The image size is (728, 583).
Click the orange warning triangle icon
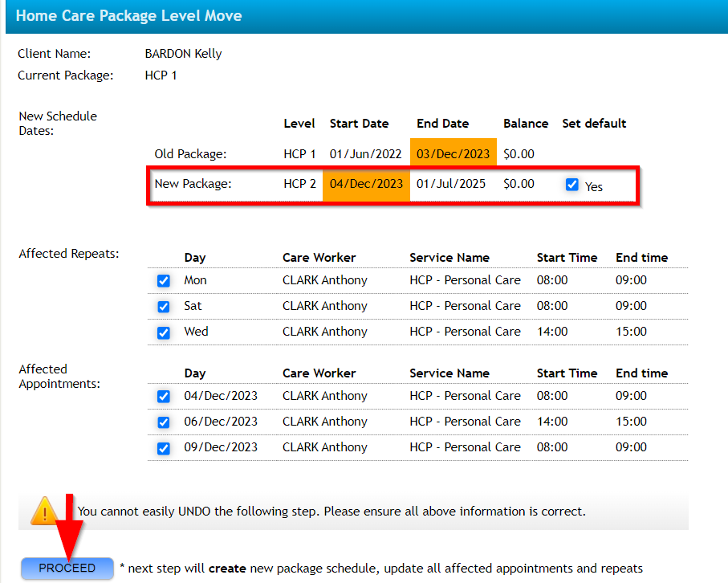(x=45, y=512)
